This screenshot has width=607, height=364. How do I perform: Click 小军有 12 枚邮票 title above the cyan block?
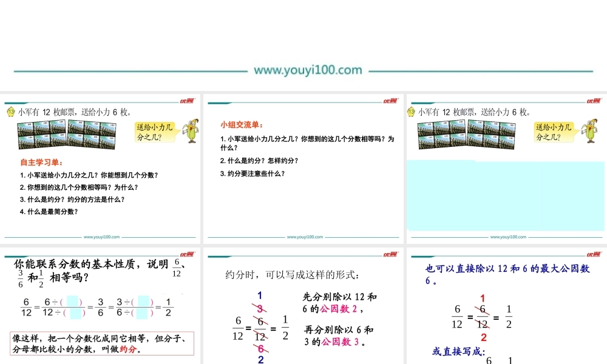(474, 112)
